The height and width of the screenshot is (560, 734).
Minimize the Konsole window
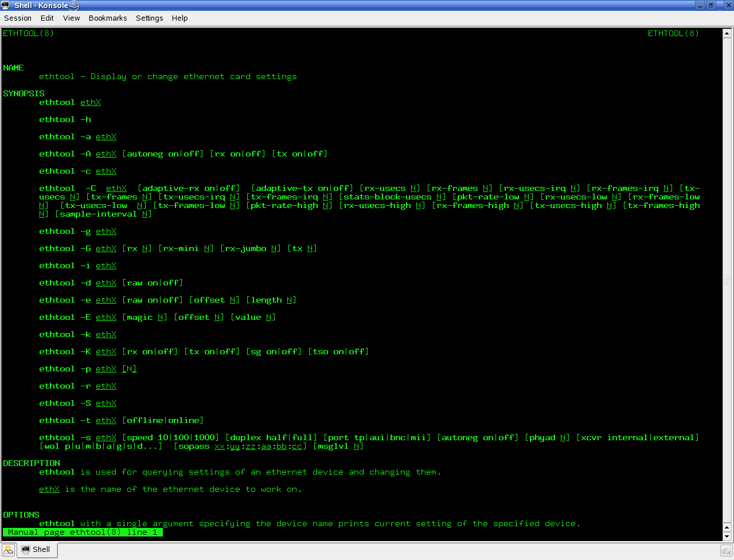coord(700,5)
